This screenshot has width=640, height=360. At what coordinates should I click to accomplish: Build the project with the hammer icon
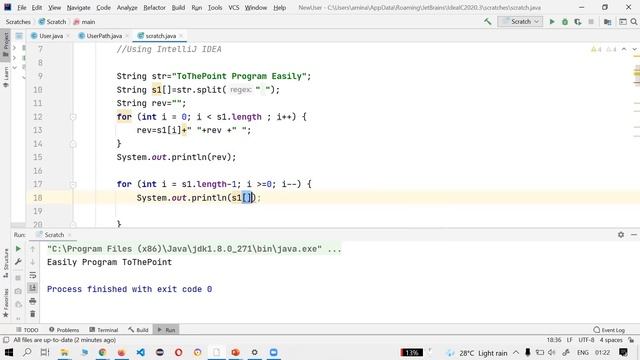click(487, 22)
